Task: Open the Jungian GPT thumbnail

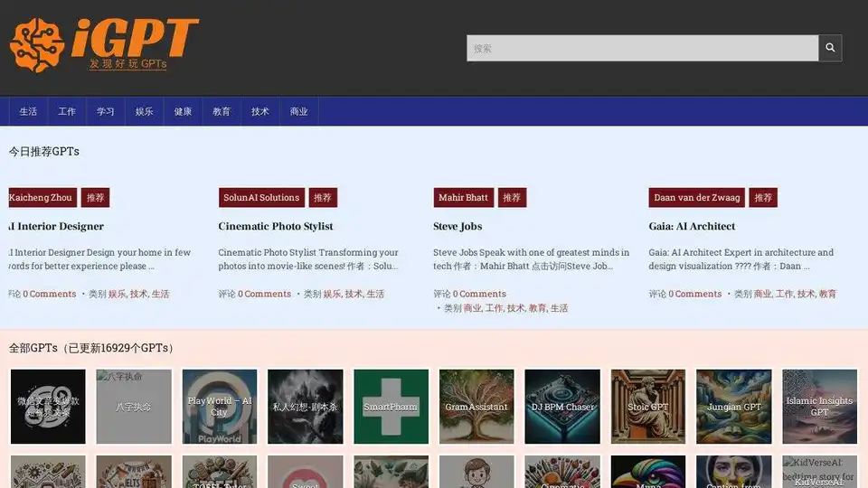Action: tap(734, 407)
